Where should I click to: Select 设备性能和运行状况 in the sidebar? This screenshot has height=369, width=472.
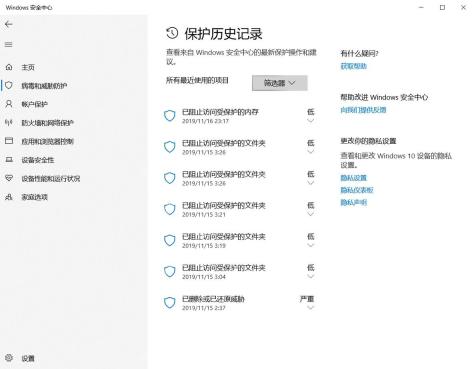click(51, 178)
